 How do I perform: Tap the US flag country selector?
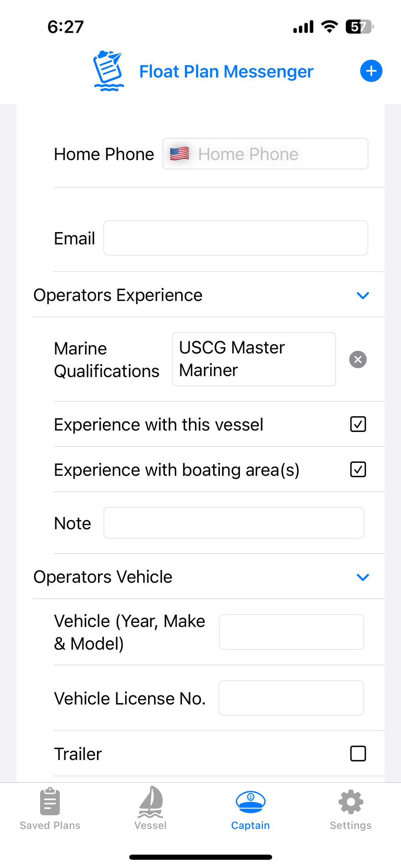pos(180,154)
